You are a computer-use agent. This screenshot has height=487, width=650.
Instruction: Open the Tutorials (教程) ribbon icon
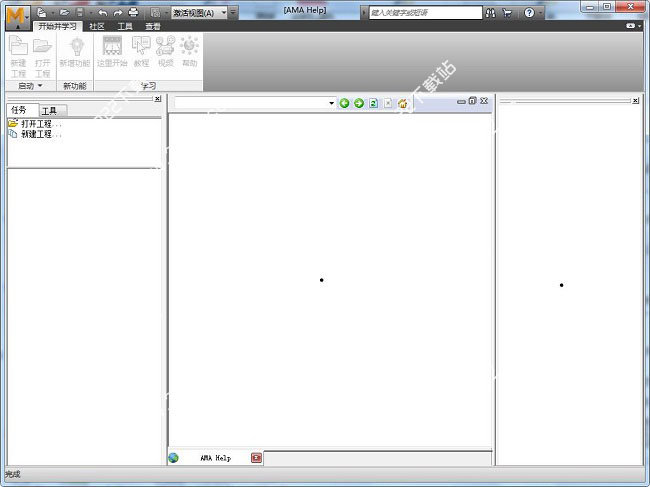141,51
